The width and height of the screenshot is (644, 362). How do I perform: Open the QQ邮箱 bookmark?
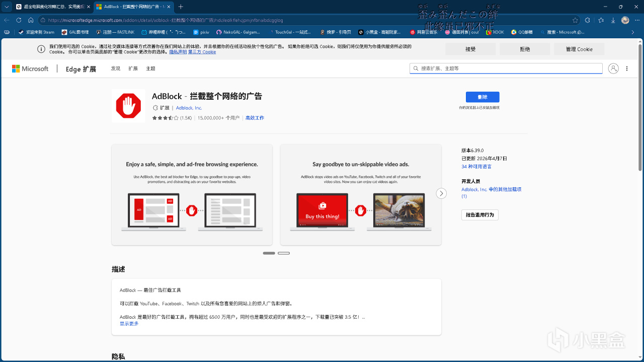[x=522, y=32]
